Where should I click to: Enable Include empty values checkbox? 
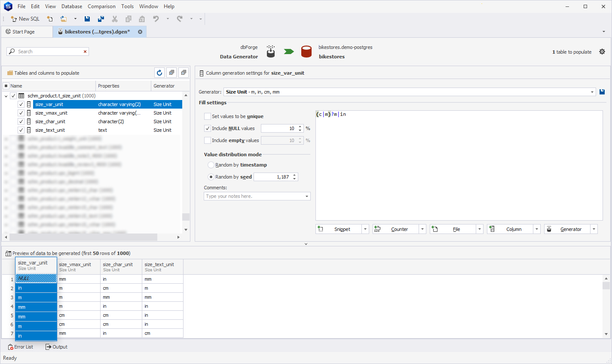[208, 140]
